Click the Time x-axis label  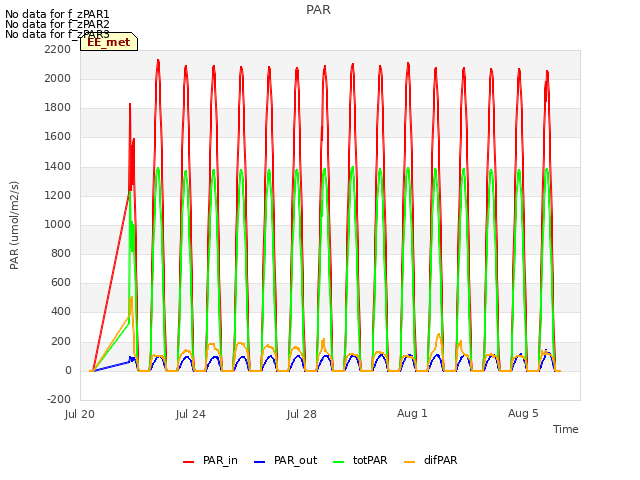(x=566, y=429)
